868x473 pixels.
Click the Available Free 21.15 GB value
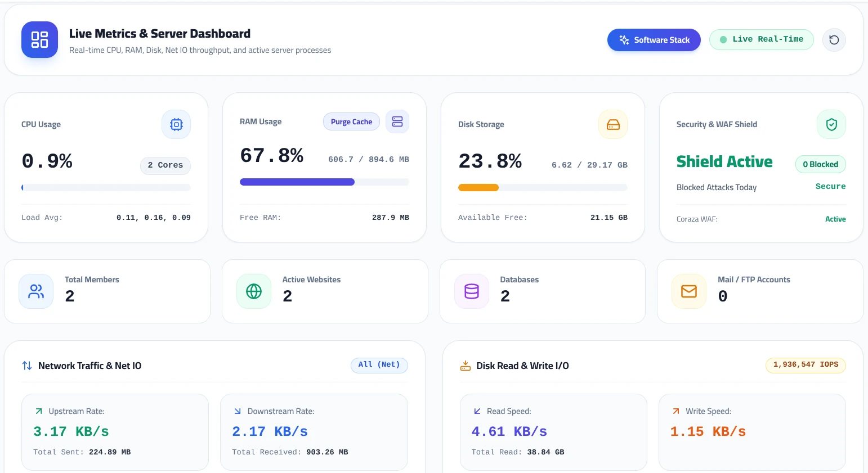point(609,218)
